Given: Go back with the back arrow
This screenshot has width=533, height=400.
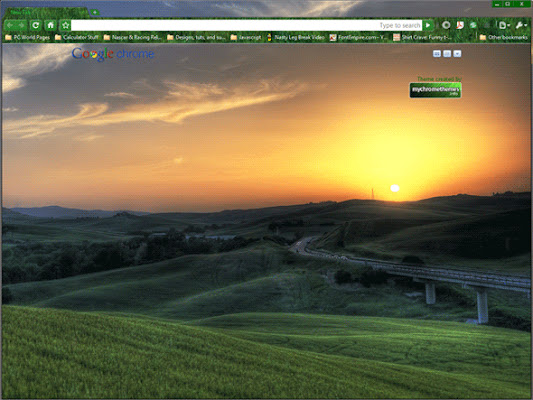Looking at the screenshot, I should (x=10, y=25).
